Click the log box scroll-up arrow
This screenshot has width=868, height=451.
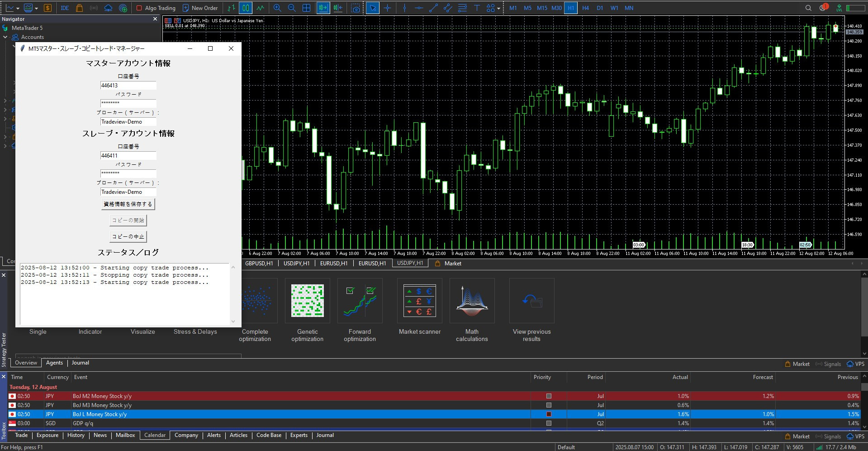pyautogui.click(x=233, y=267)
